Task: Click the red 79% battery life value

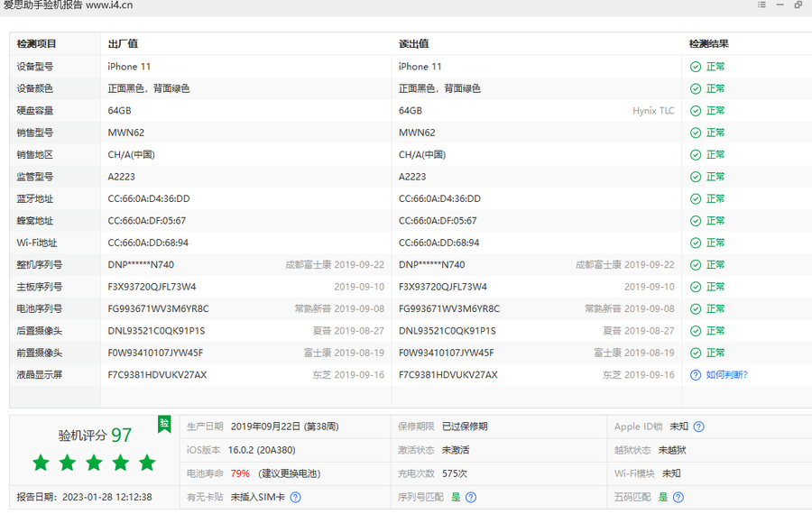Action: click(x=240, y=473)
